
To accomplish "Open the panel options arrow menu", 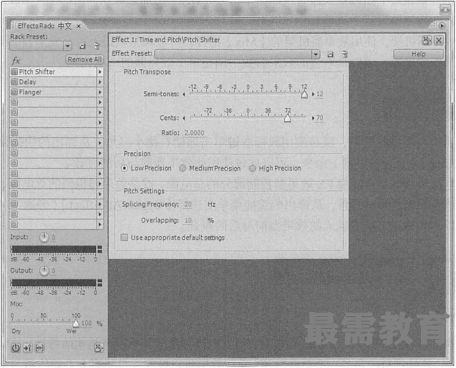I will pyautogui.click(x=442, y=25).
